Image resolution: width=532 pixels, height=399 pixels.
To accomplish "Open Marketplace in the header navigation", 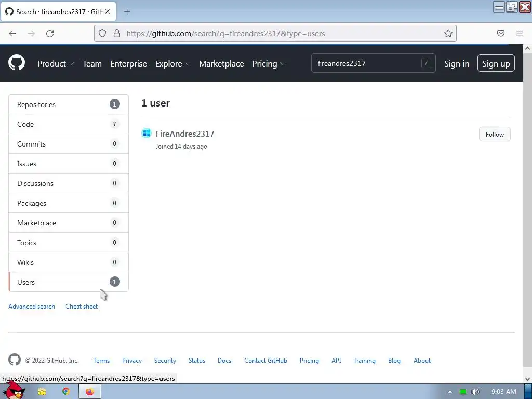I will (x=221, y=64).
